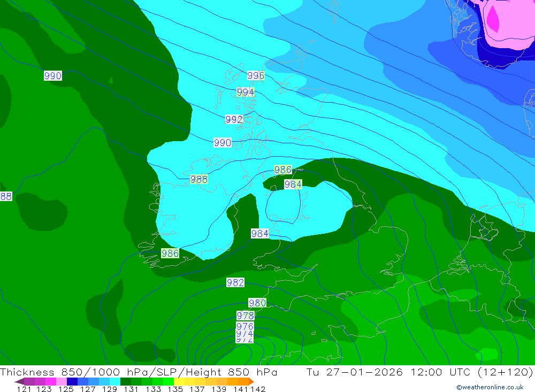Screen dimensions: 535x392
Task: Click the 982 isobar label
Action: 235,282
